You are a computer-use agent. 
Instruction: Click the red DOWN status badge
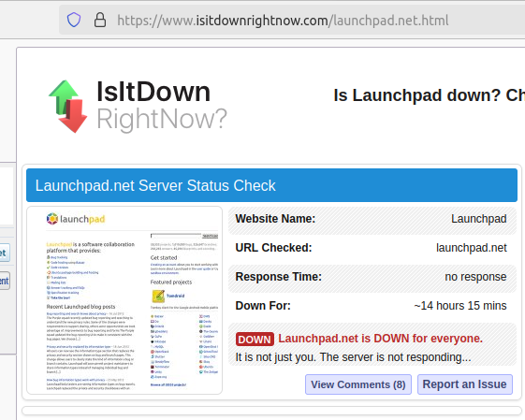pyautogui.click(x=255, y=339)
